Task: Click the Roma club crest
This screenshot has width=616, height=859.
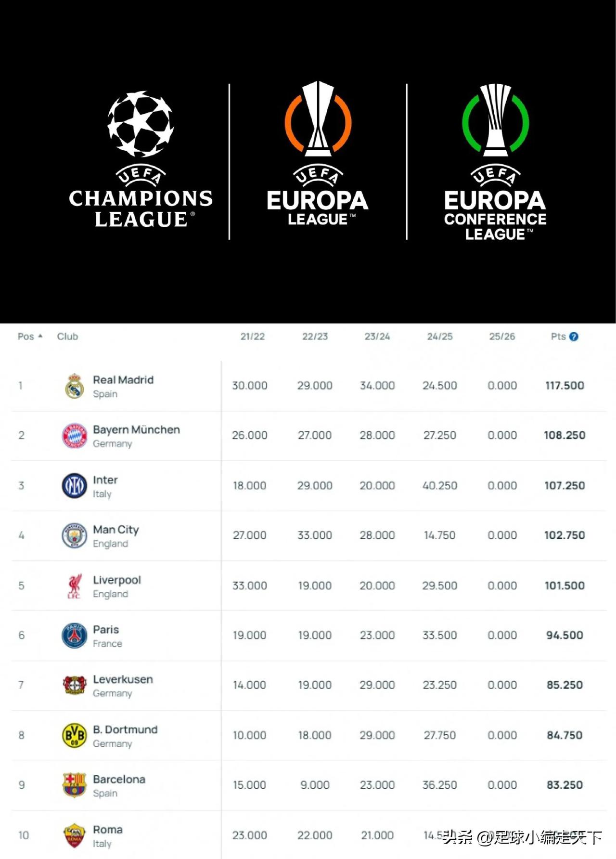Action: point(75,835)
